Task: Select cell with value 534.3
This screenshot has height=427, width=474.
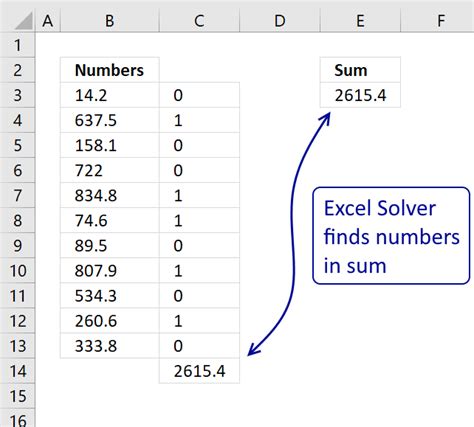Action: coord(110,296)
